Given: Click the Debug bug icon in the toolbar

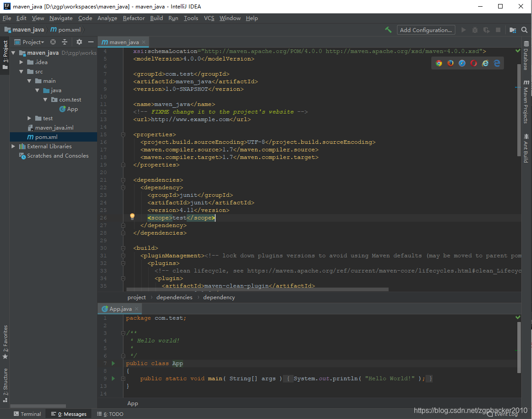Looking at the screenshot, I should 475,30.
